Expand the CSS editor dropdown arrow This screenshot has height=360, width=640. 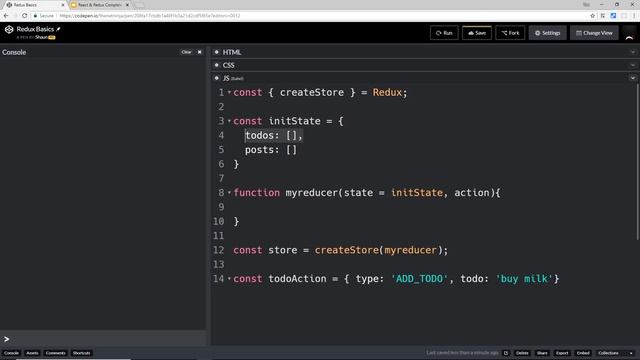pos(633,65)
